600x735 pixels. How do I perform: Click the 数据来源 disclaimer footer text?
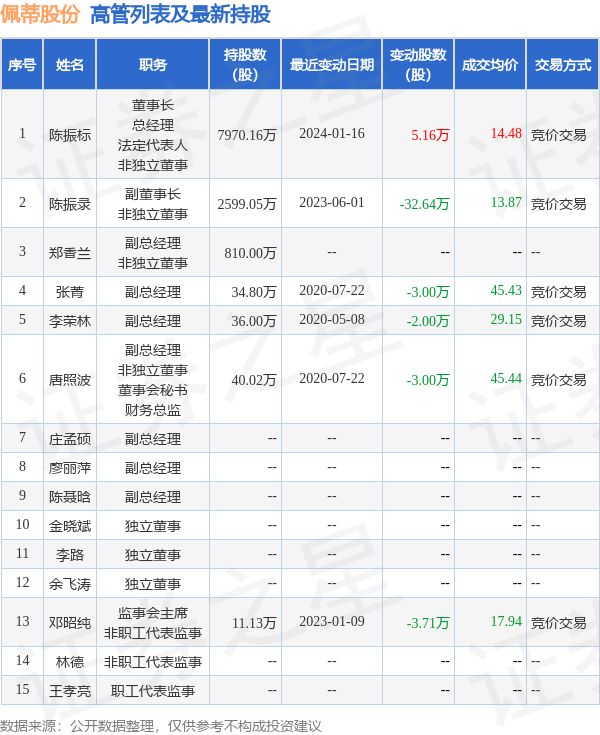click(161, 726)
